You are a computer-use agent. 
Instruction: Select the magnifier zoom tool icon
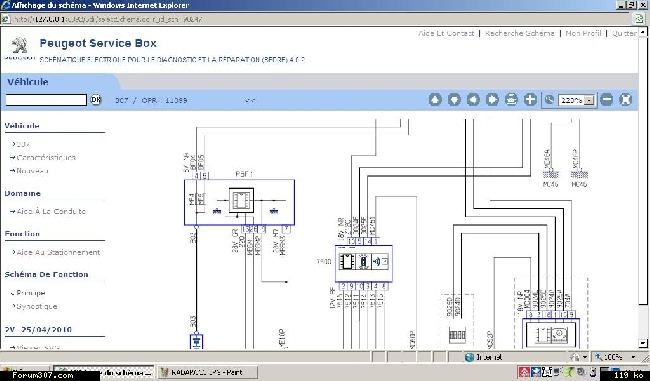[x=549, y=100]
